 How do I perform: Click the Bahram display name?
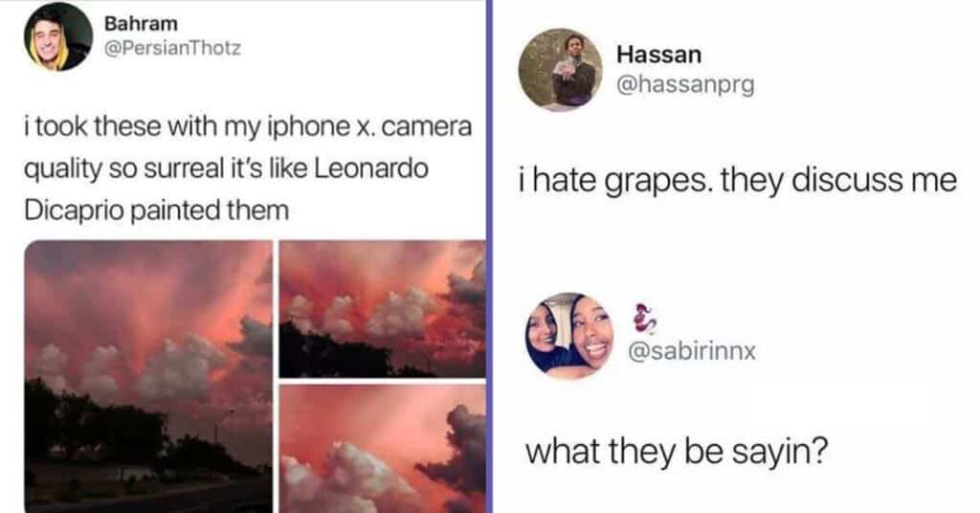[141, 24]
